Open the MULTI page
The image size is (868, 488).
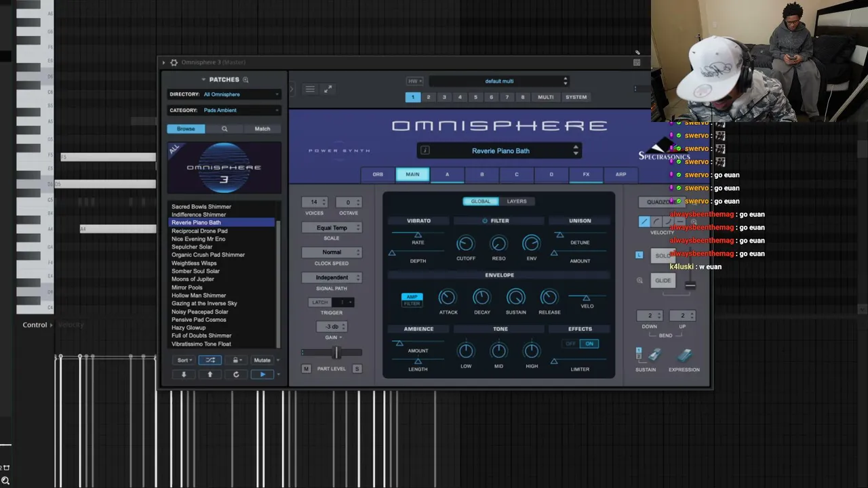pos(546,97)
